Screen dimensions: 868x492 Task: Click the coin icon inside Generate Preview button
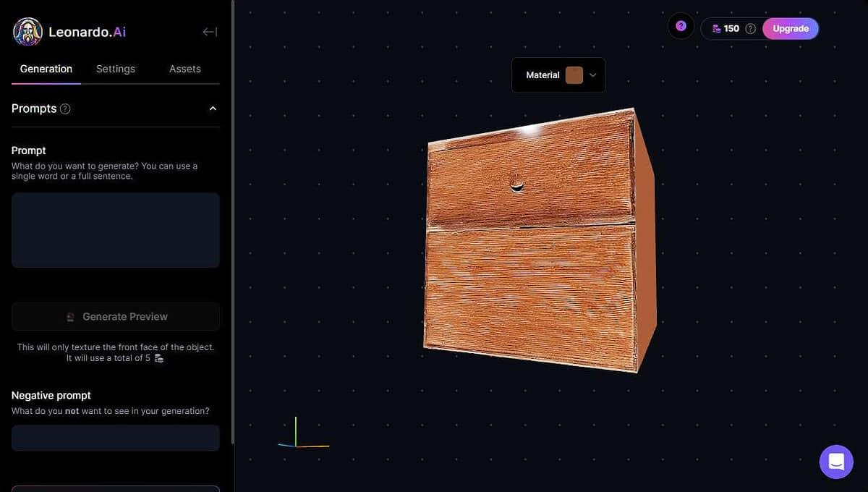(x=70, y=316)
